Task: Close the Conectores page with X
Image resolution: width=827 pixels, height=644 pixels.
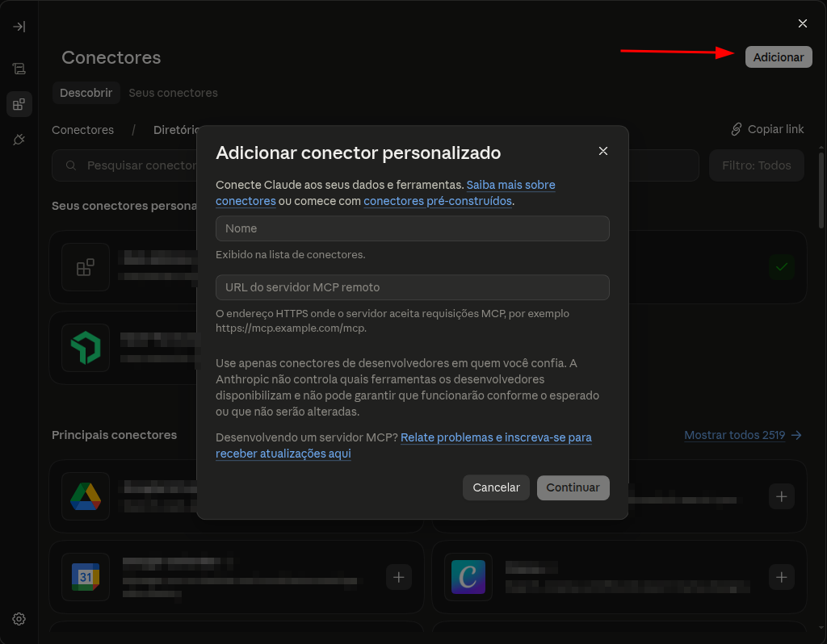Action: [802, 23]
